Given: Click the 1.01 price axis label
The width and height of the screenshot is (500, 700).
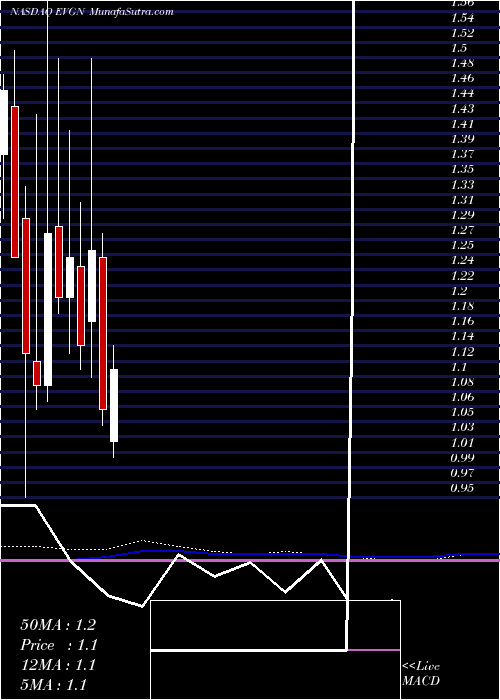Looking at the screenshot, I should 462,443.
